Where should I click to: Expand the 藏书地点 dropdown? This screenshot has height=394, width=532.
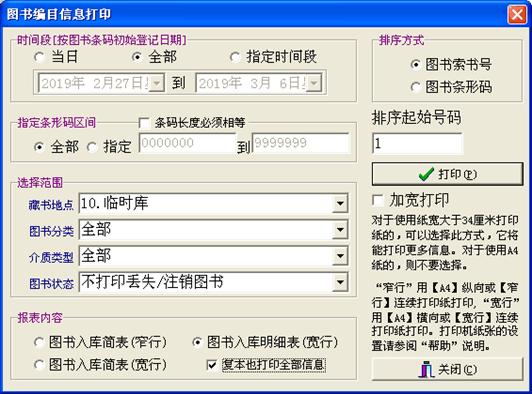(x=340, y=204)
